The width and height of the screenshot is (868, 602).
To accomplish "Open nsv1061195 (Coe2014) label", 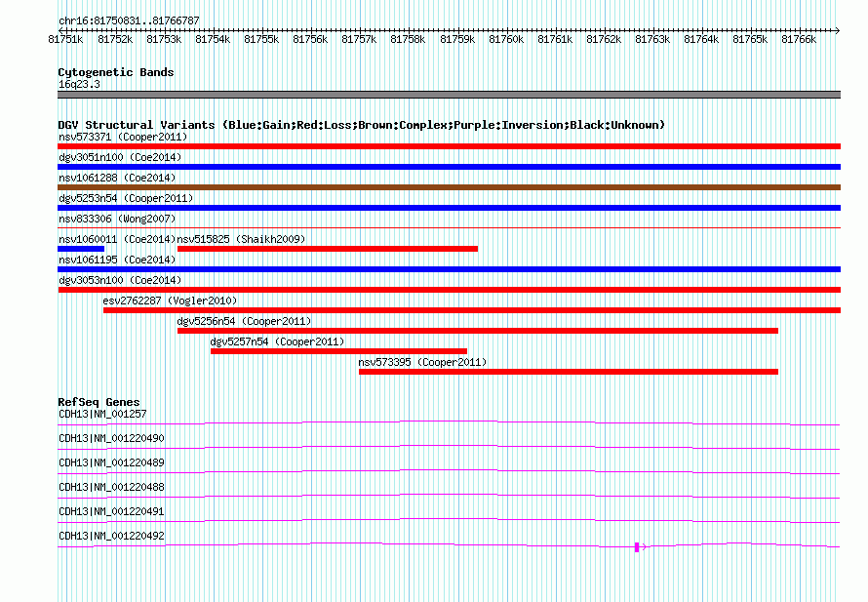I will [x=117, y=260].
